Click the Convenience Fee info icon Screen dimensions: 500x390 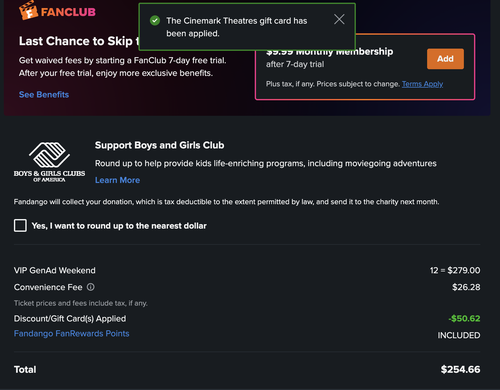[91, 287]
